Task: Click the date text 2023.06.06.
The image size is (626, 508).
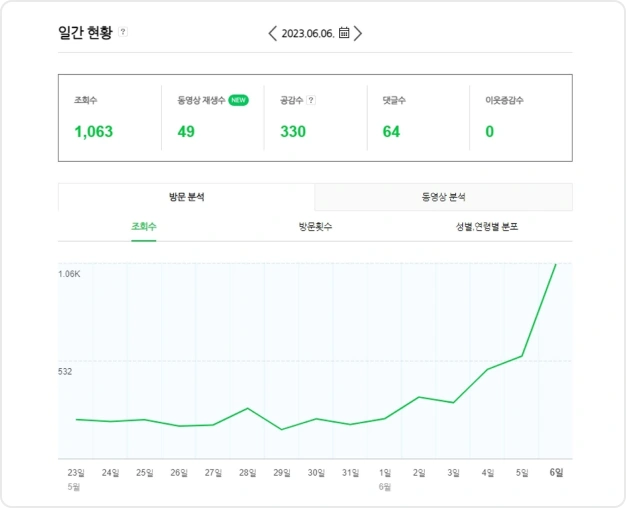Action: (x=308, y=34)
